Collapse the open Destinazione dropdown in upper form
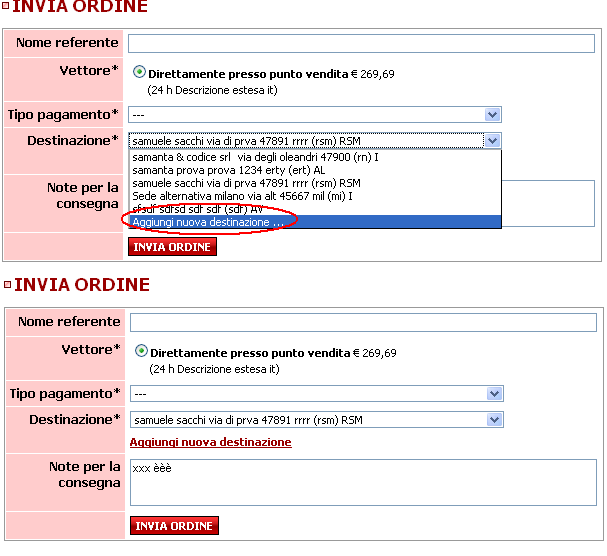Screen dimensions: 607x556 click(492, 141)
